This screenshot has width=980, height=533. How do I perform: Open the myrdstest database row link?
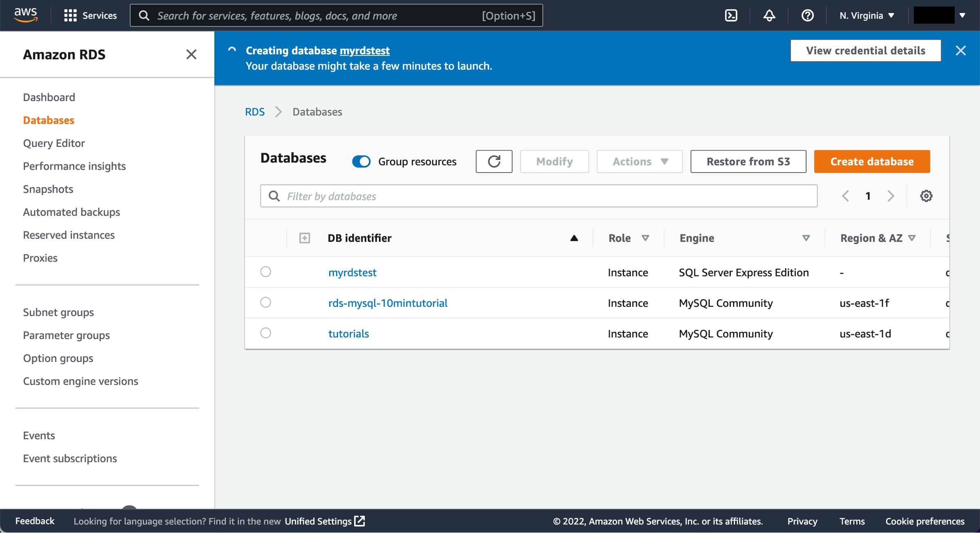[352, 272]
